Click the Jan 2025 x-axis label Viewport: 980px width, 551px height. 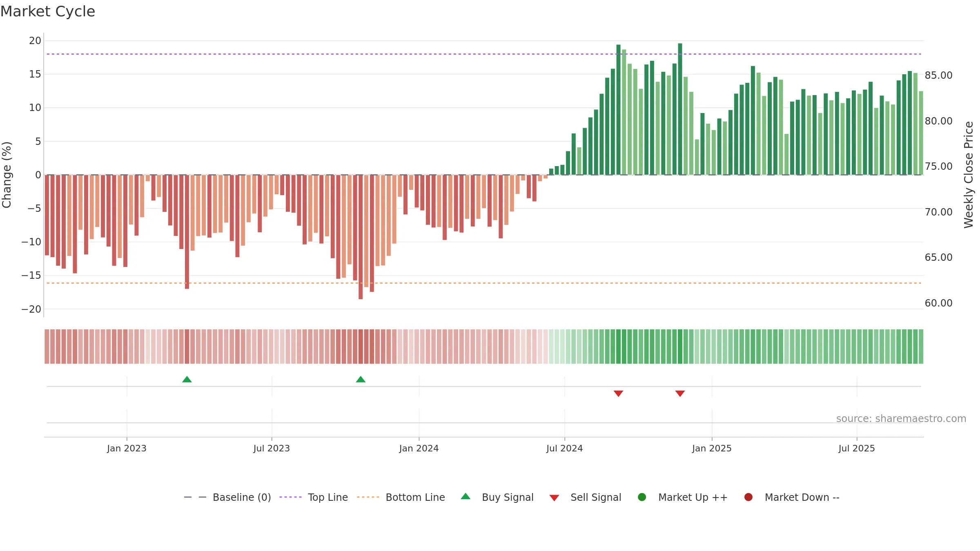(712, 448)
